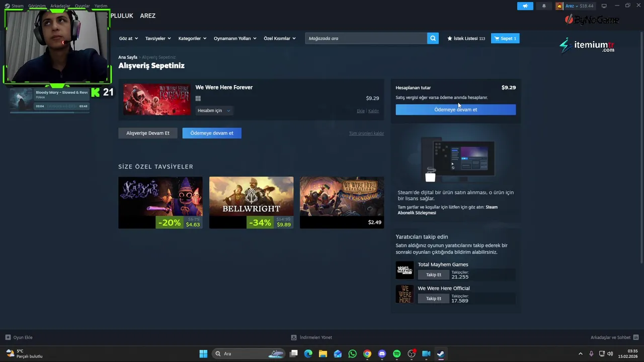Switch to Big Picture mode monitor icon
This screenshot has height=362, width=644.
coord(604,6)
